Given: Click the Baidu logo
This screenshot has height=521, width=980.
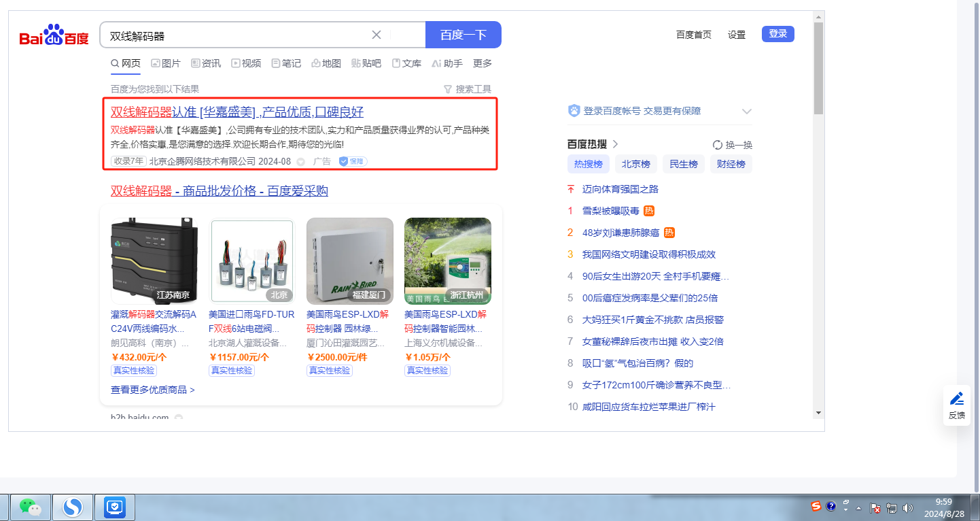Looking at the screenshot, I should click(x=54, y=35).
